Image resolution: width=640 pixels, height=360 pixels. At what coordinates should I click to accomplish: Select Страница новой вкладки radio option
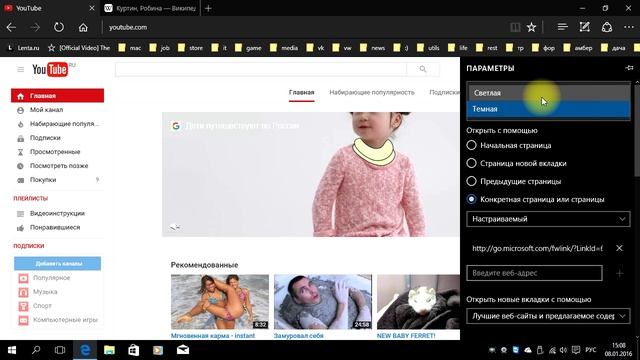click(x=517, y=163)
